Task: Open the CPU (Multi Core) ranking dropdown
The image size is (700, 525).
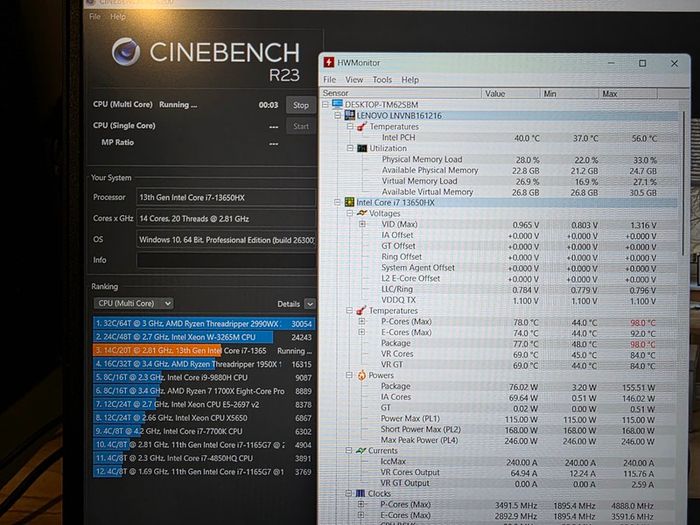Action: click(133, 304)
